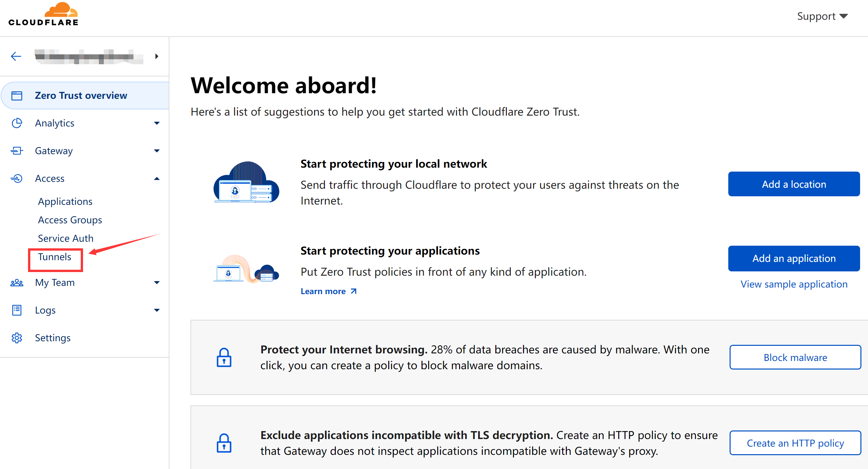Click the Block malware button
This screenshot has height=469, width=868.
click(795, 357)
